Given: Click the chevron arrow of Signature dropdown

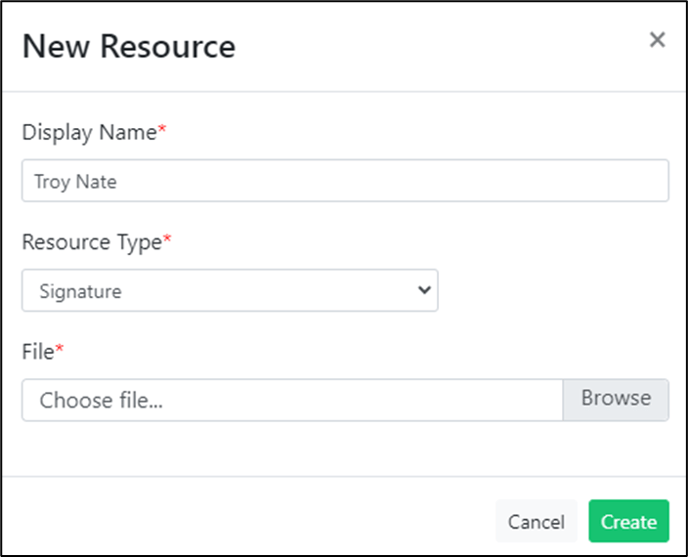Looking at the screenshot, I should [424, 290].
